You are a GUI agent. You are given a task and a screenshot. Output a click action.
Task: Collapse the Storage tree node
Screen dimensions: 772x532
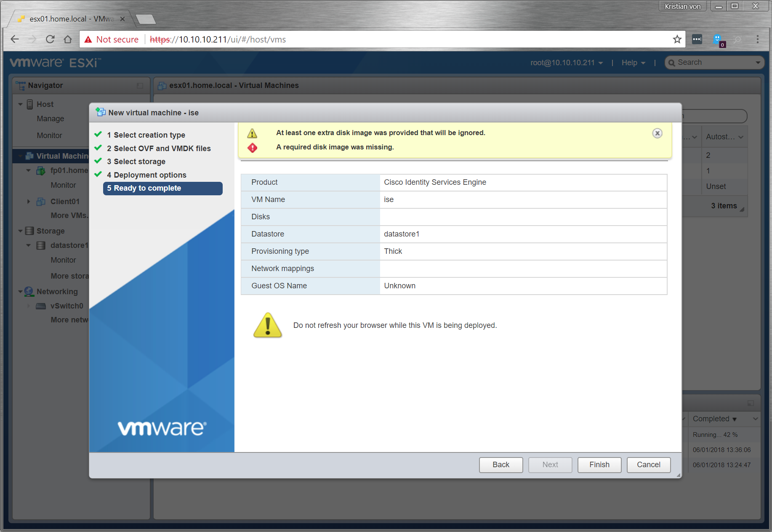click(x=20, y=231)
